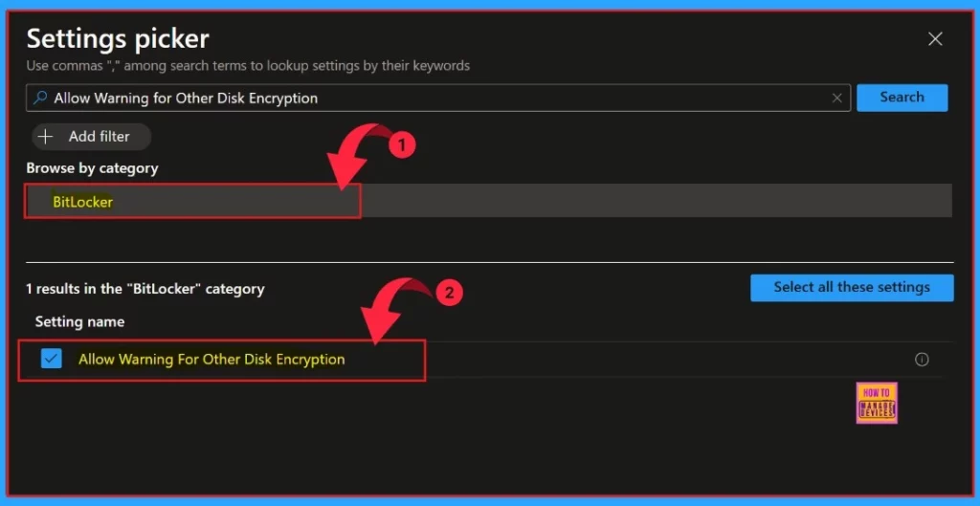Viewport: 980px width, 506px height.
Task: Click the 1 results in BitLocker category text
Action: pyautogui.click(x=145, y=289)
